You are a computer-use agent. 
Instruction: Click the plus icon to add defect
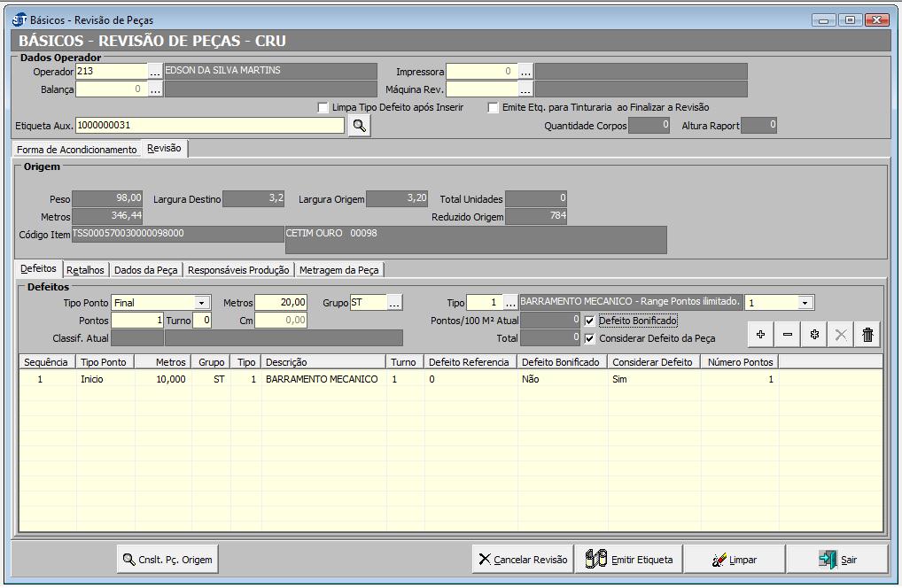(x=760, y=334)
